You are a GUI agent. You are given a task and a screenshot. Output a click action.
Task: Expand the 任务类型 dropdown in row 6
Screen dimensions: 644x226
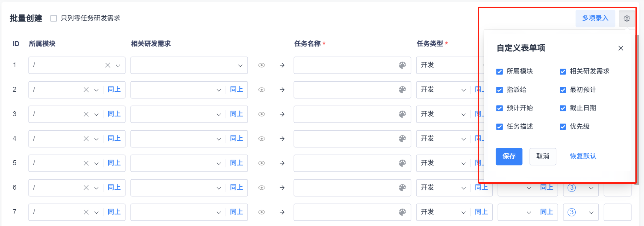click(x=463, y=188)
